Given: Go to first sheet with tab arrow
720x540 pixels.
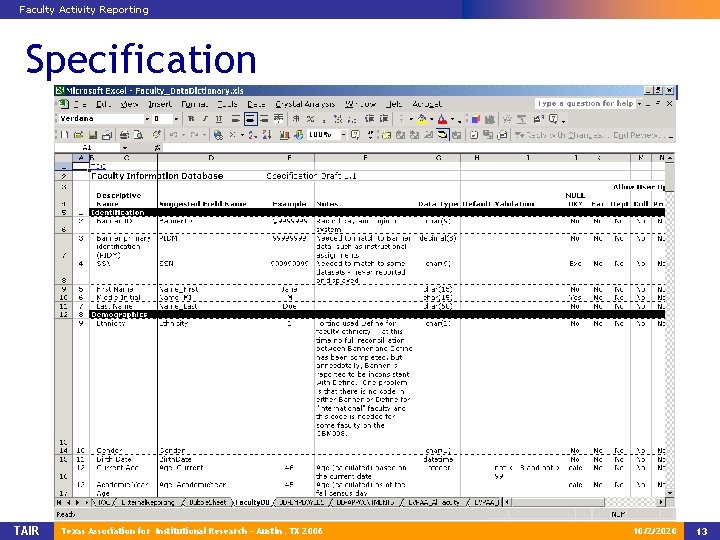Looking at the screenshot, I should (59, 502).
